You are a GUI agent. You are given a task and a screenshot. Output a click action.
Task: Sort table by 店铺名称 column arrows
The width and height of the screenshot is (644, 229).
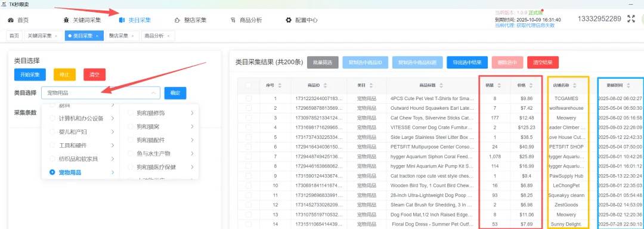(575, 85)
